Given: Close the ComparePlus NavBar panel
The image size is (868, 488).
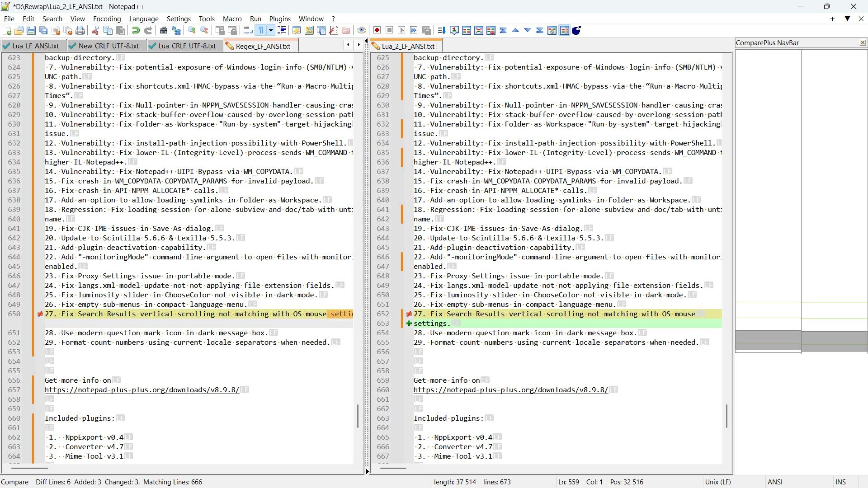Looking at the screenshot, I should (863, 43).
